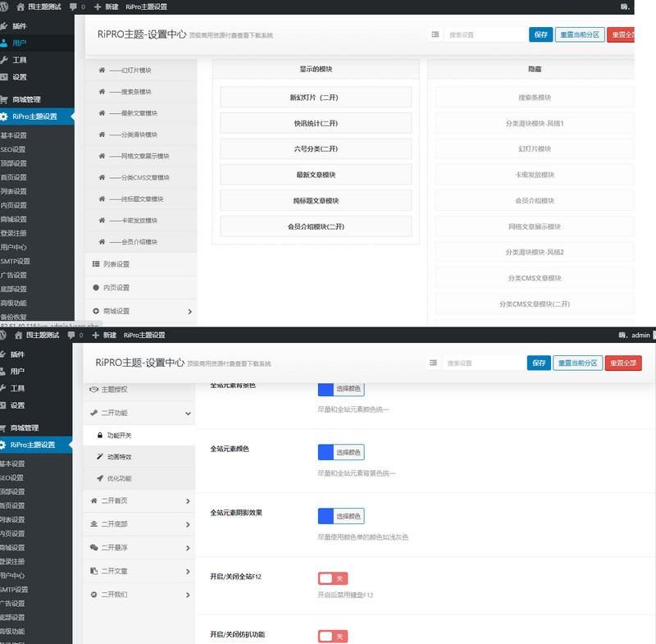Click the lock icon beside 功能开关
This screenshot has width=656, height=644.
tap(99, 435)
